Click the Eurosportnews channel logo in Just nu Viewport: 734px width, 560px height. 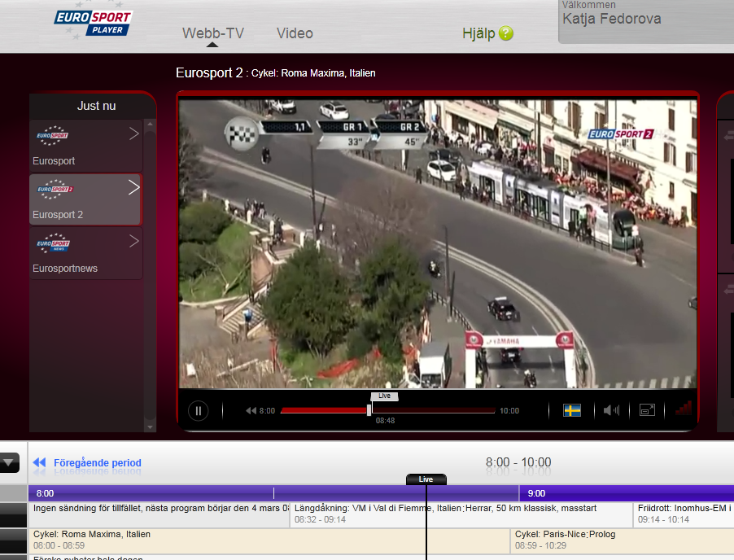tap(53, 243)
